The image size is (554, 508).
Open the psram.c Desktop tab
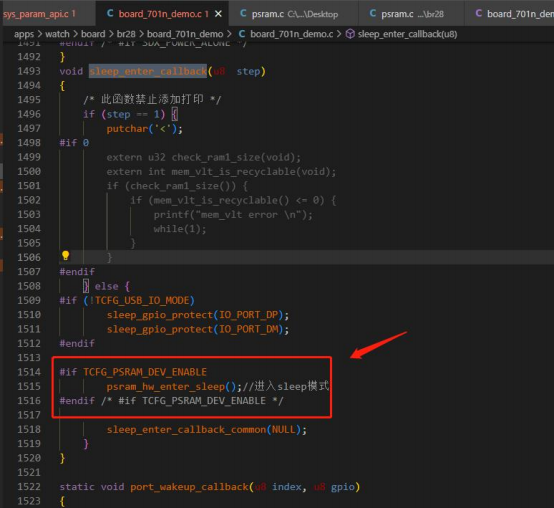[x=293, y=13]
